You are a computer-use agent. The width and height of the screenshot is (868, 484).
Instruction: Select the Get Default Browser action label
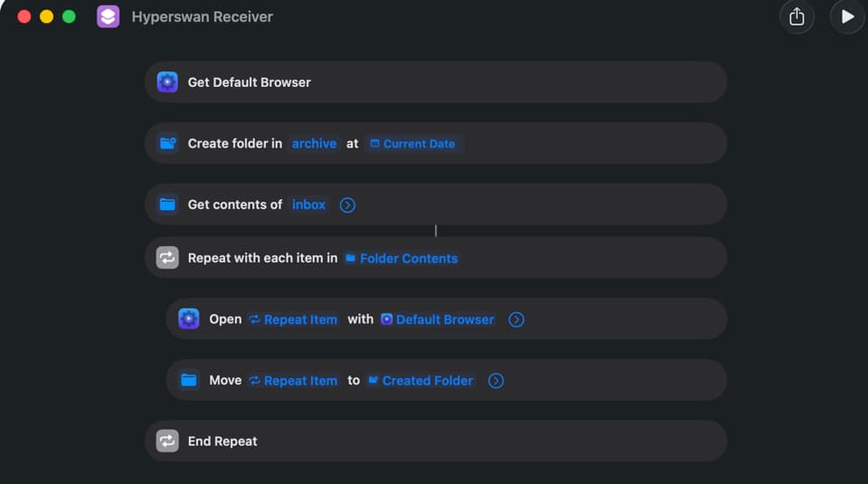pyautogui.click(x=250, y=82)
